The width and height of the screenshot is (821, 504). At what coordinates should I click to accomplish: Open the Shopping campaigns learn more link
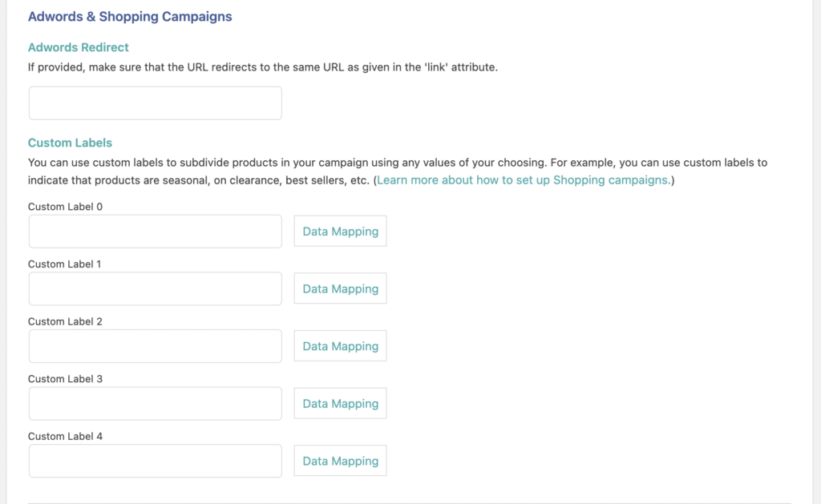523,179
